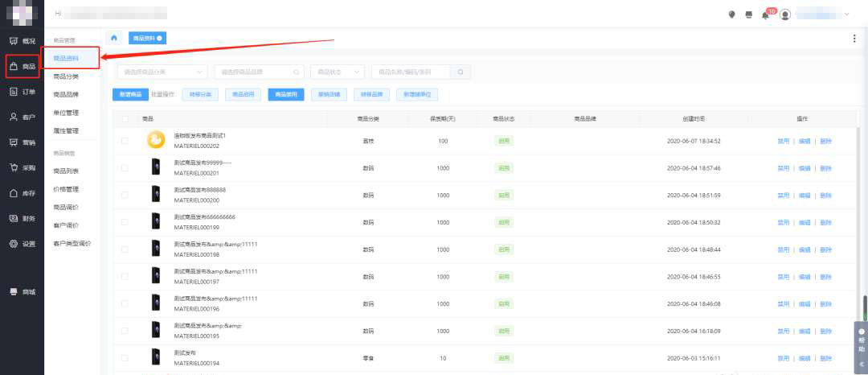Viewport: 868px width, 375px height.
Task: Expand the user account dropdown arrow
Action: [x=846, y=14]
